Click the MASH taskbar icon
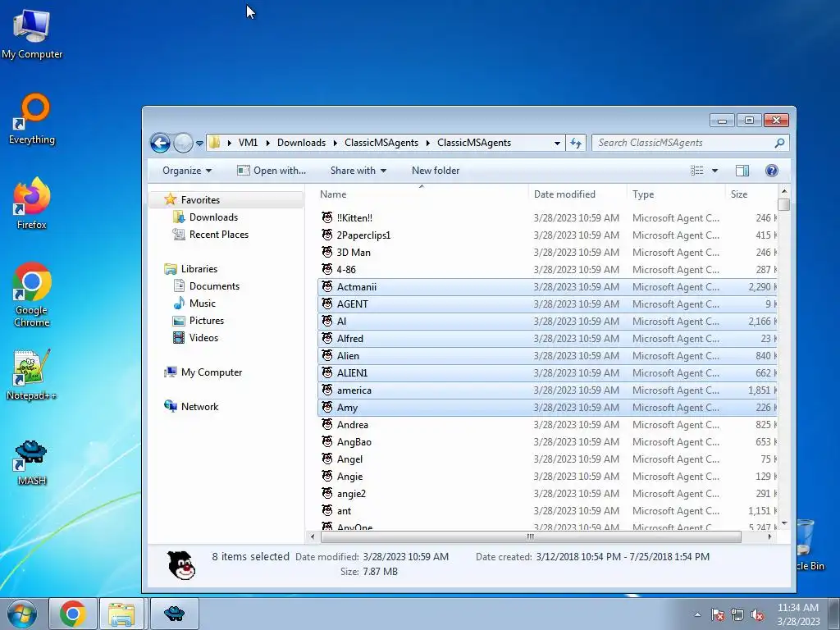 pos(174,614)
